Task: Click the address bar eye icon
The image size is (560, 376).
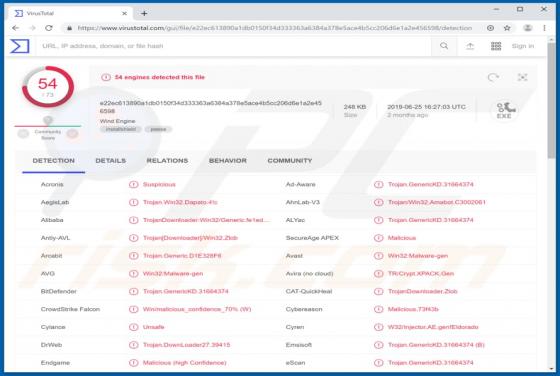Action: (x=490, y=28)
